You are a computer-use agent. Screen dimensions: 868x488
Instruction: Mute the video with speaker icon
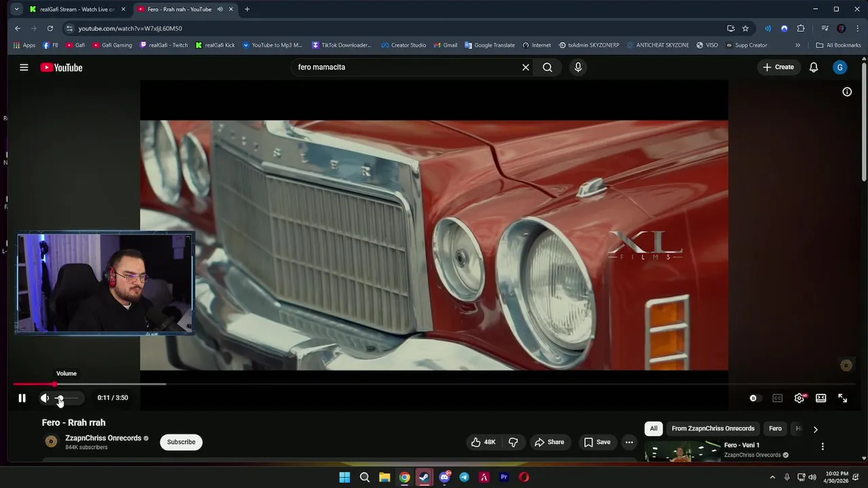tap(45, 398)
